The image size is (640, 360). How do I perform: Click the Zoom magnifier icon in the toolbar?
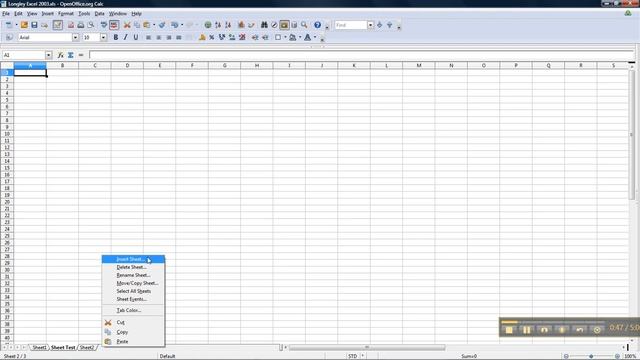click(304, 25)
